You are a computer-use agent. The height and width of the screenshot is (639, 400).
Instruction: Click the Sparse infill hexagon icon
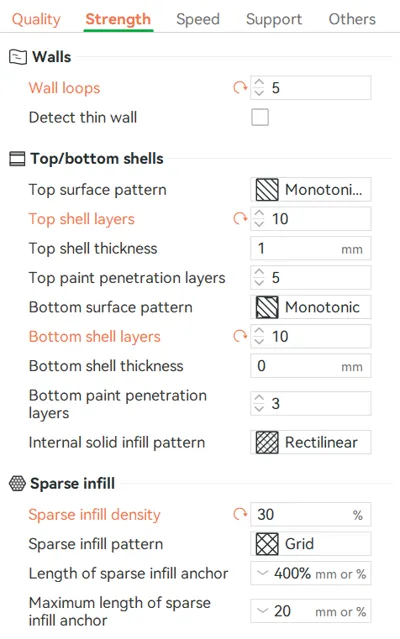click(x=17, y=483)
